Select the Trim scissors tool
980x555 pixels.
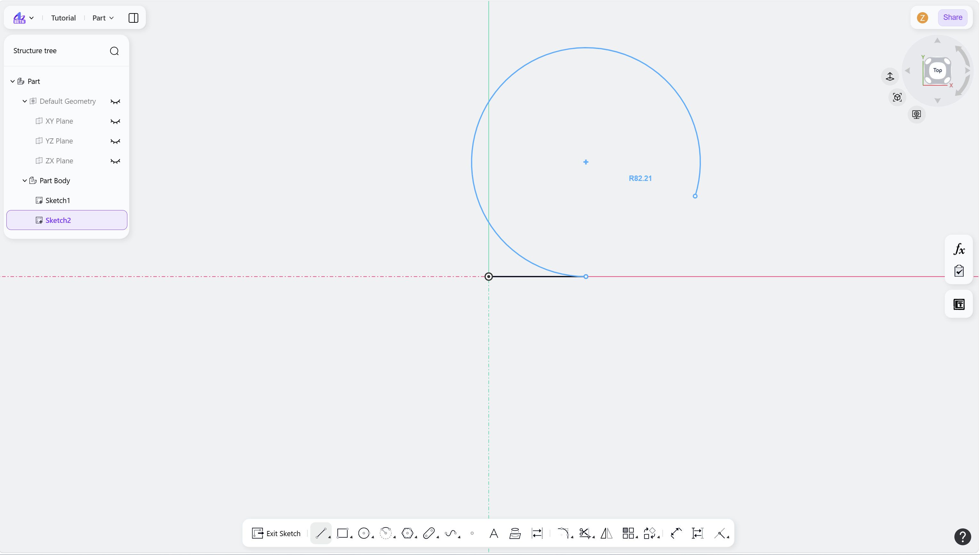click(x=584, y=533)
